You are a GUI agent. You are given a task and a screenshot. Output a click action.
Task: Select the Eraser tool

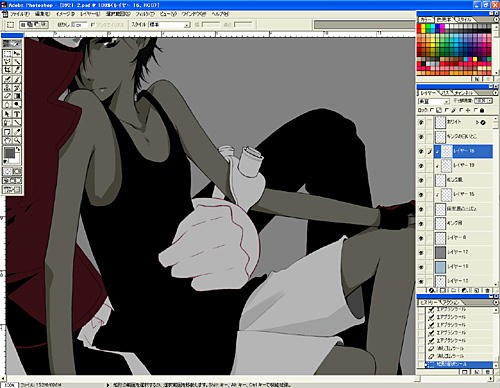[7, 96]
